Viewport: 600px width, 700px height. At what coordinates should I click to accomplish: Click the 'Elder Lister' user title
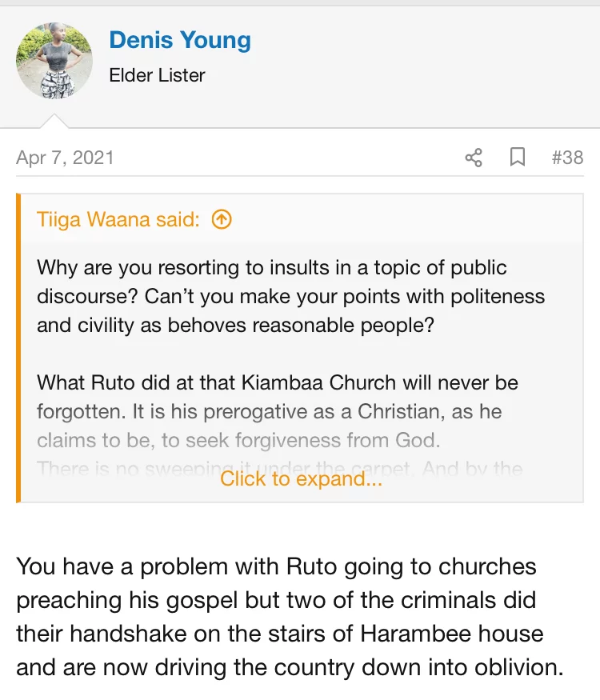(158, 75)
